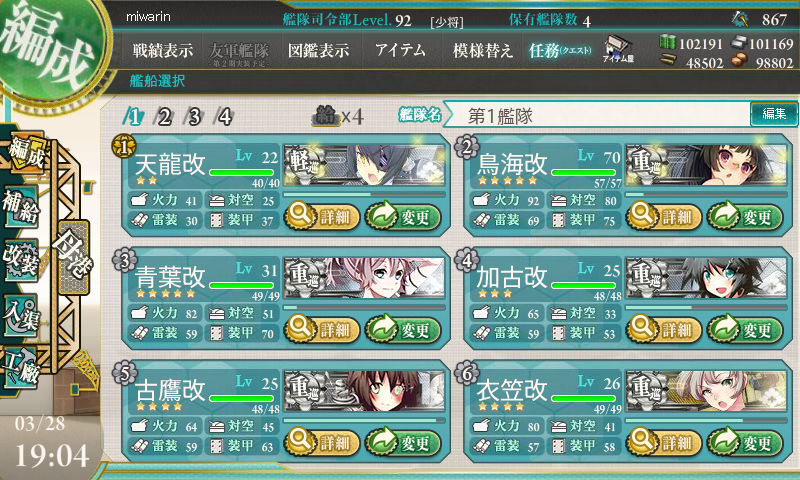Open the 戦績表示 menu item

163,50
